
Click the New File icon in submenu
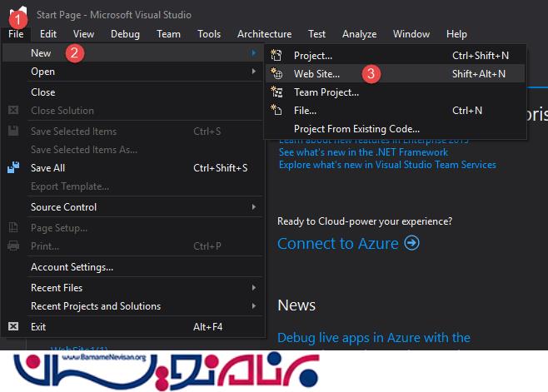pyautogui.click(x=277, y=110)
